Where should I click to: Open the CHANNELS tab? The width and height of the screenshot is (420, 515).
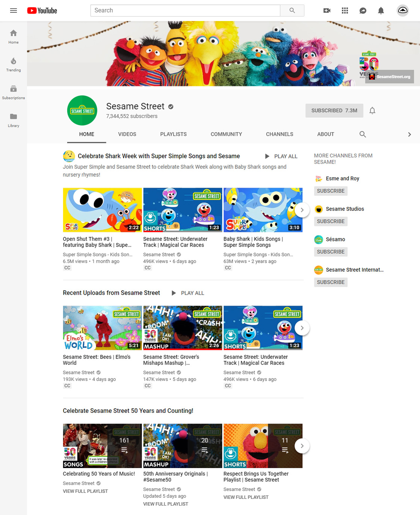point(279,134)
